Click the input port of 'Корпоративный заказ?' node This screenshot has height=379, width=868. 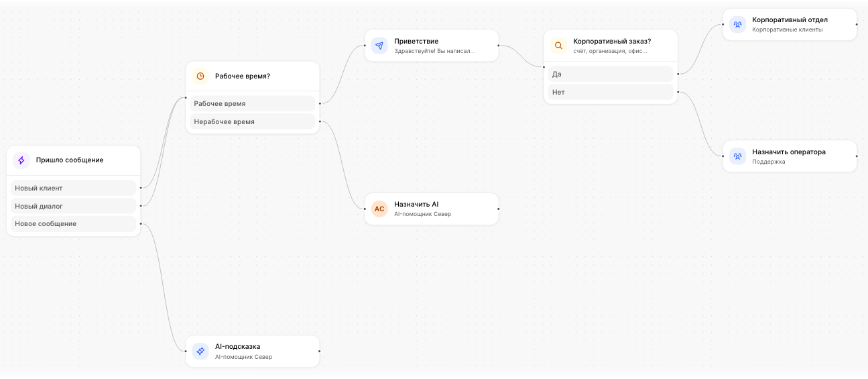click(544, 66)
